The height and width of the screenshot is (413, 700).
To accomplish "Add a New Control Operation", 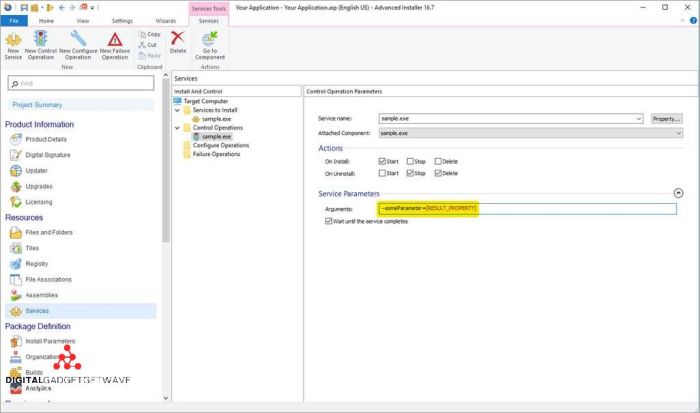I will [x=41, y=45].
